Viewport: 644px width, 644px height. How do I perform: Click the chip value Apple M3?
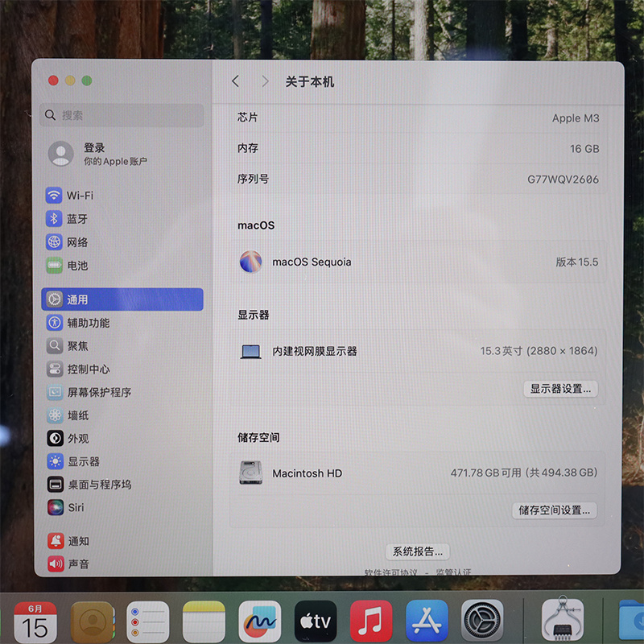click(576, 118)
